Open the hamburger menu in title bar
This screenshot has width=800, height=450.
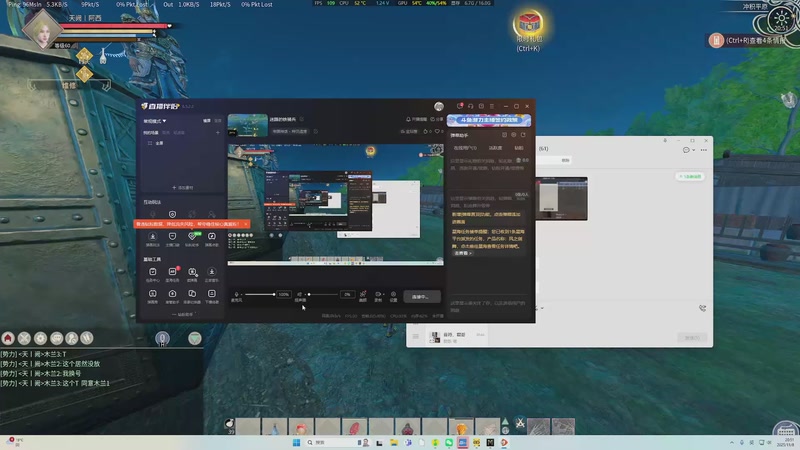[492, 106]
